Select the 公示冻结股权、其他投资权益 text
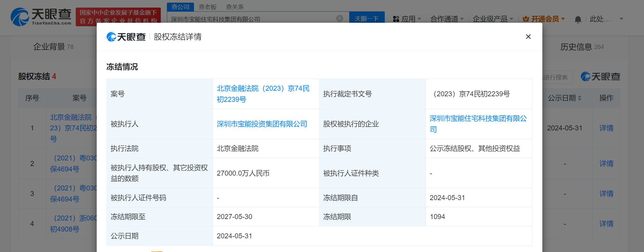 pyautogui.click(x=475, y=148)
